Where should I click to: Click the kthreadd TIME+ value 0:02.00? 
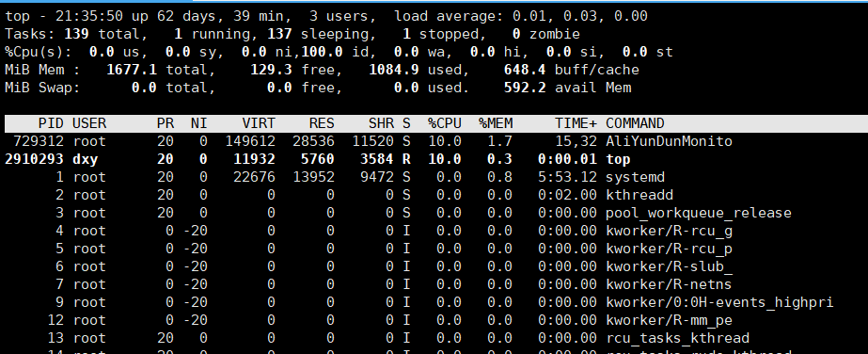coord(567,195)
